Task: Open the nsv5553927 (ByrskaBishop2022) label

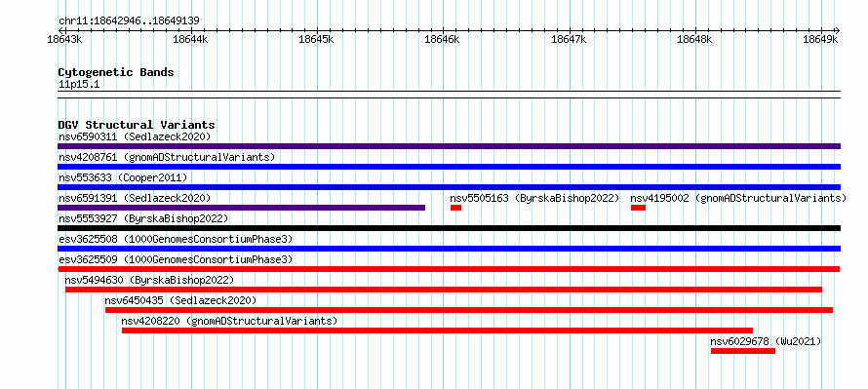Action: pyautogui.click(x=143, y=218)
